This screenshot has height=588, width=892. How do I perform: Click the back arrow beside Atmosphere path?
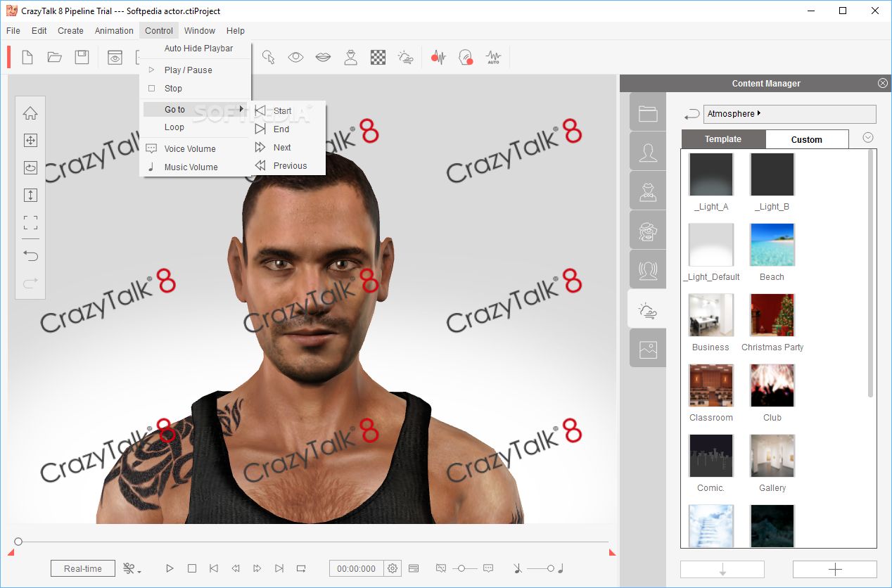click(x=692, y=114)
